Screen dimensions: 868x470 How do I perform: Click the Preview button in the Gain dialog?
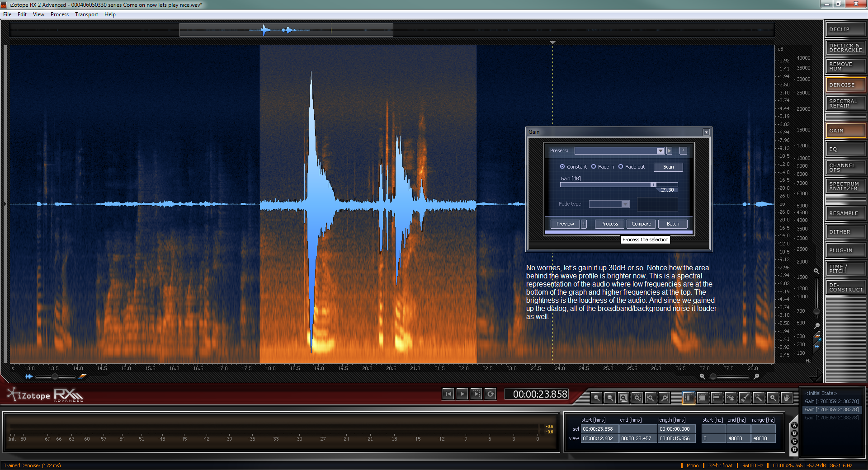point(565,224)
